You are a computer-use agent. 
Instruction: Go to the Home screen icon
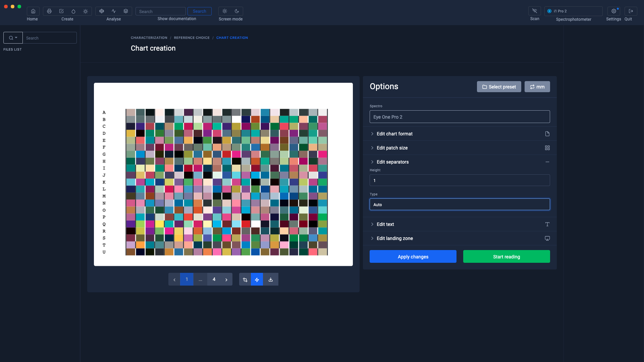click(x=33, y=11)
